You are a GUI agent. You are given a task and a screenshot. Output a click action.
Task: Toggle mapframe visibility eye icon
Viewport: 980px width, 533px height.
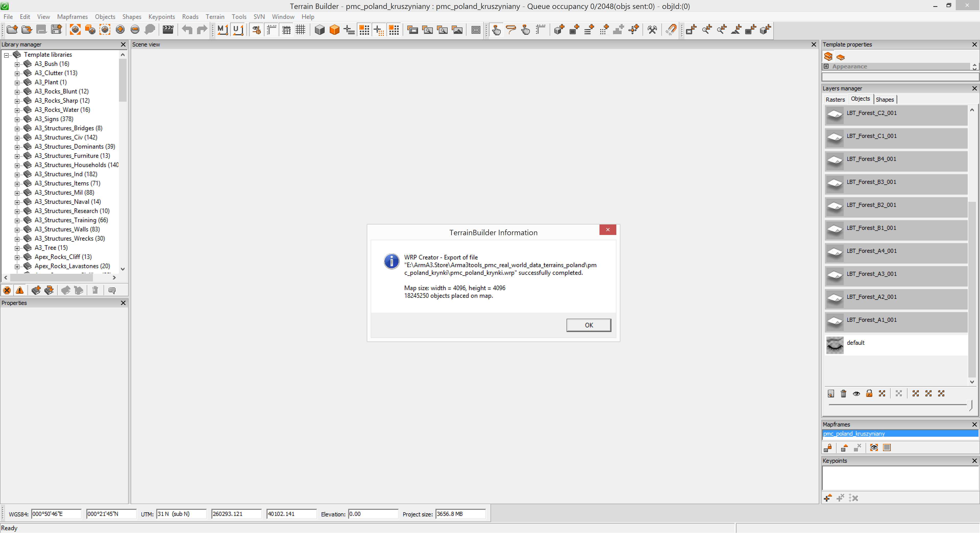(x=874, y=448)
